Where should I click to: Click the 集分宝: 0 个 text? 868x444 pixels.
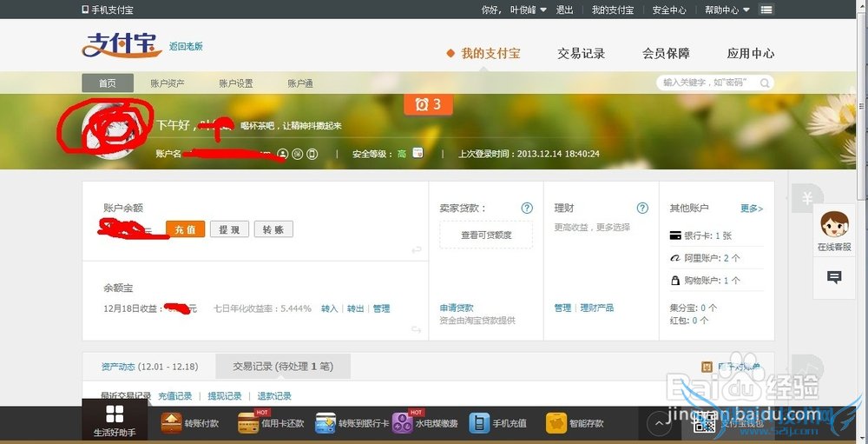pos(693,308)
